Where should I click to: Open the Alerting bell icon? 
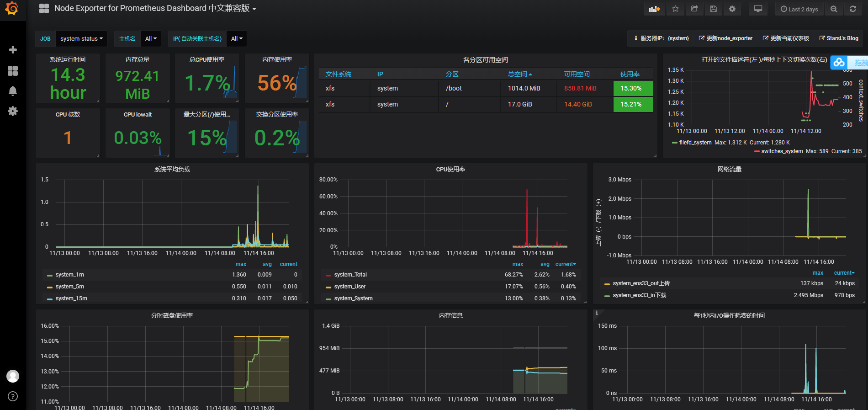coord(13,91)
